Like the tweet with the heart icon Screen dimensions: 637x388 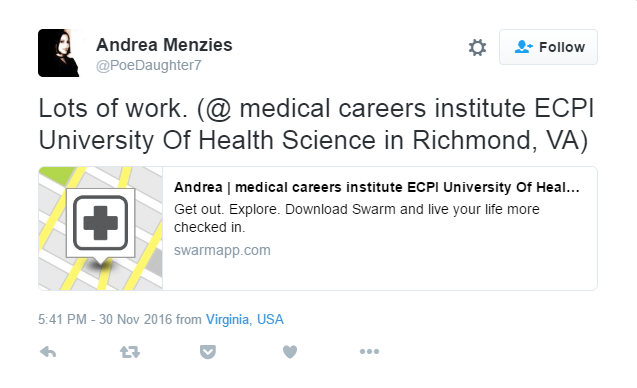(x=290, y=352)
